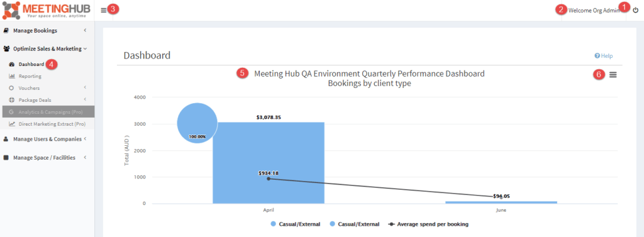
Task: Click the Direct Marketing line chart icon
Action: pos(11,124)
